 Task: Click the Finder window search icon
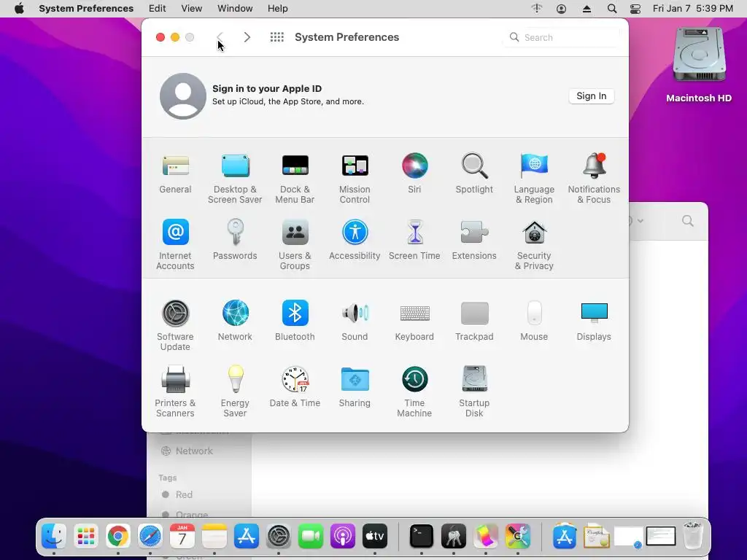click(x=687, y=221)
